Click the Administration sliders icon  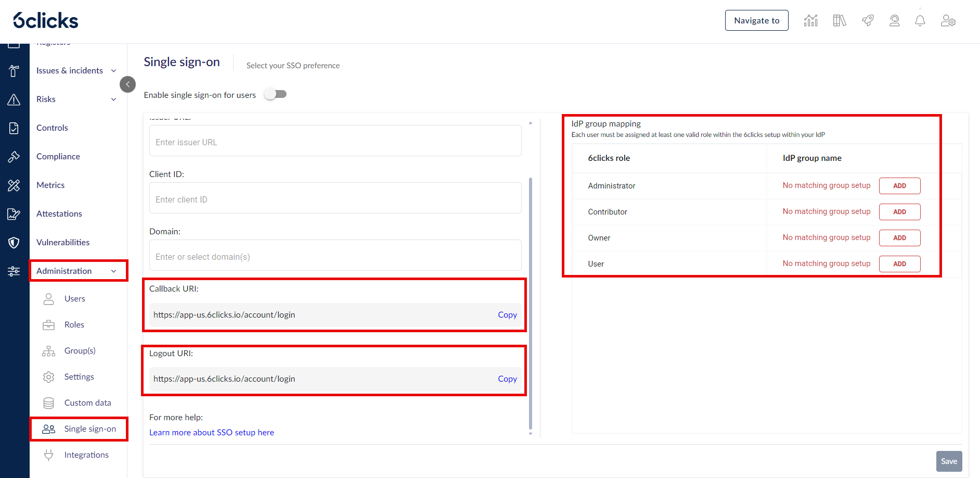pyautogui.click(x=14, y=271)
